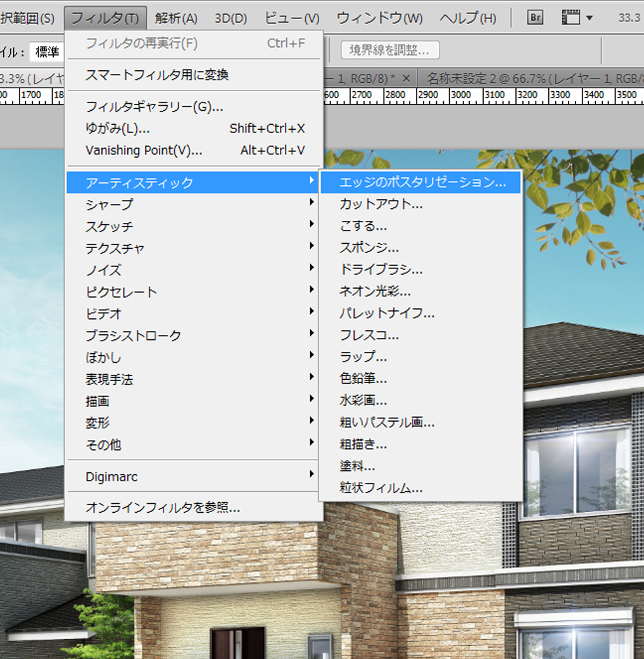Image resolution: width=644 pixels, height=659 pixels.
Task: Apply the 水彩画... artistic filter
Action: [x=363, y=400]
